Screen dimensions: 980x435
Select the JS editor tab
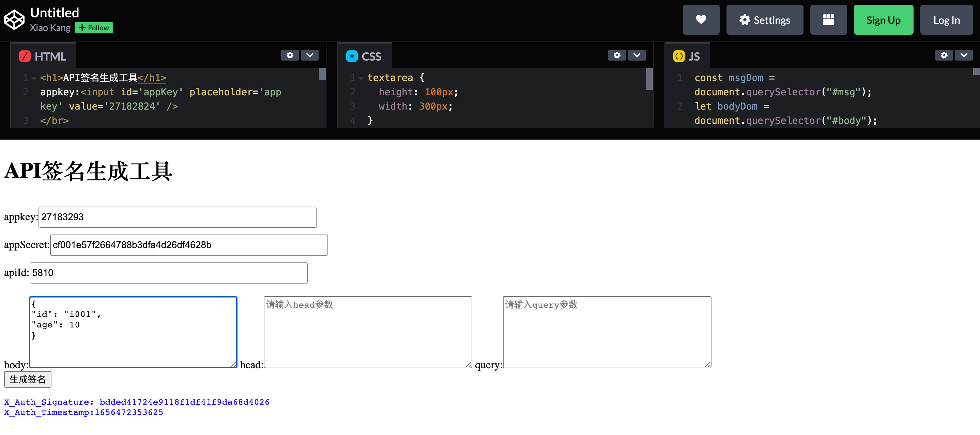click(687, 56)
